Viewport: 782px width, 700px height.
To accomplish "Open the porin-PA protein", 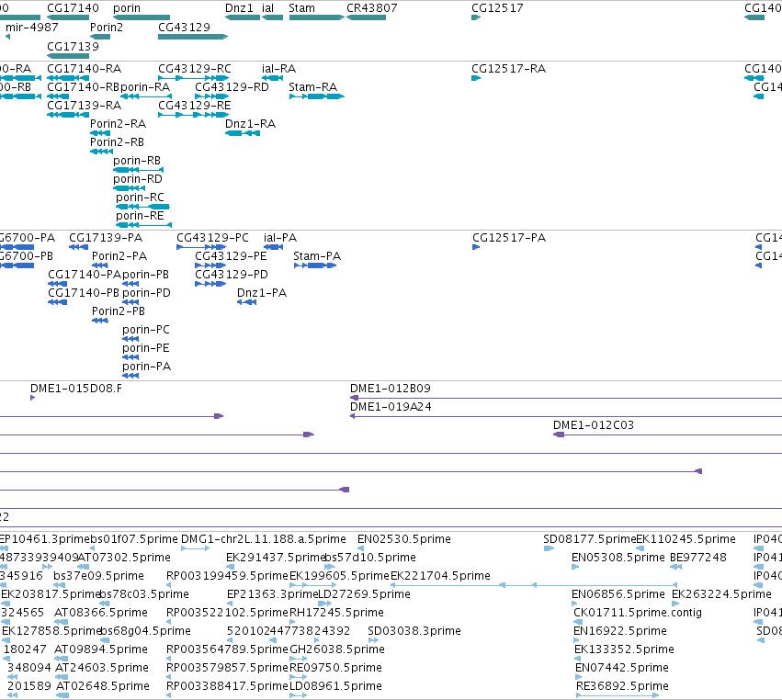I will pos(130,377).
